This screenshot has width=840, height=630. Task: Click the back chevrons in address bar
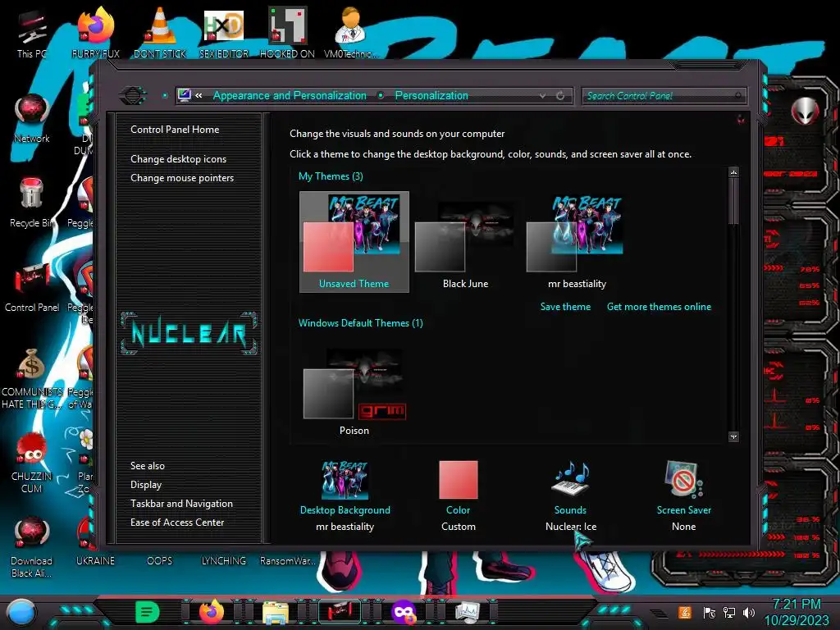(x=199, y=95)
